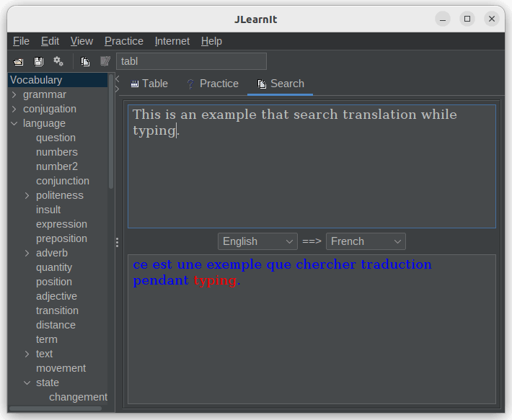
Task: Expand the grammar tree node
Action: 14,95
